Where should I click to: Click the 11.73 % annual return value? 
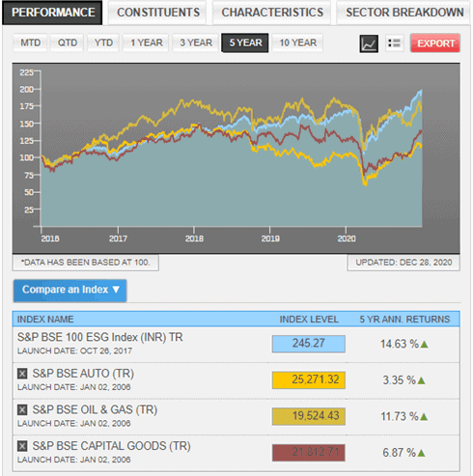(400, 417)
